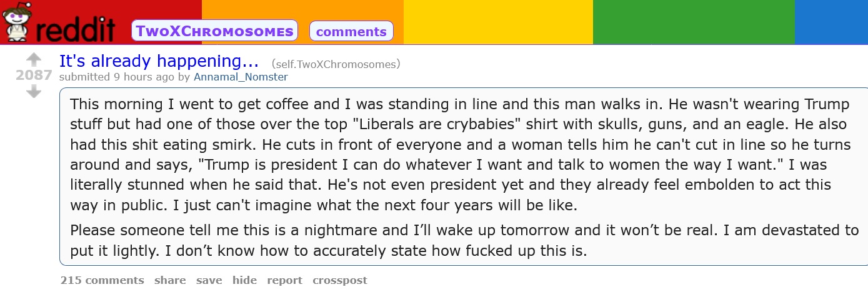Open the TwoXChromosomes subreddit tab

pos(214,31)
